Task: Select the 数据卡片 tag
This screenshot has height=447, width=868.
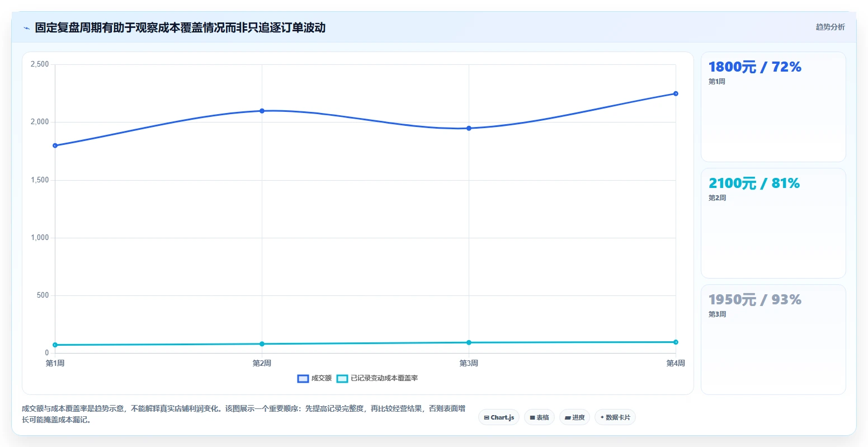Action: 615,417
